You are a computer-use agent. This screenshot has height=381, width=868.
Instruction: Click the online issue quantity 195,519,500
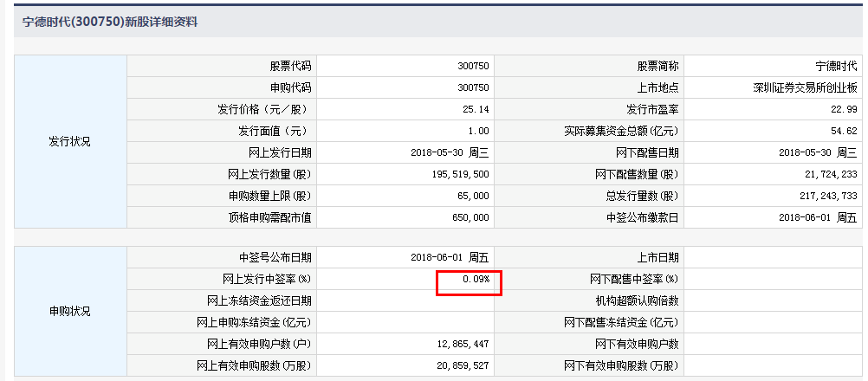pos(461,175)
